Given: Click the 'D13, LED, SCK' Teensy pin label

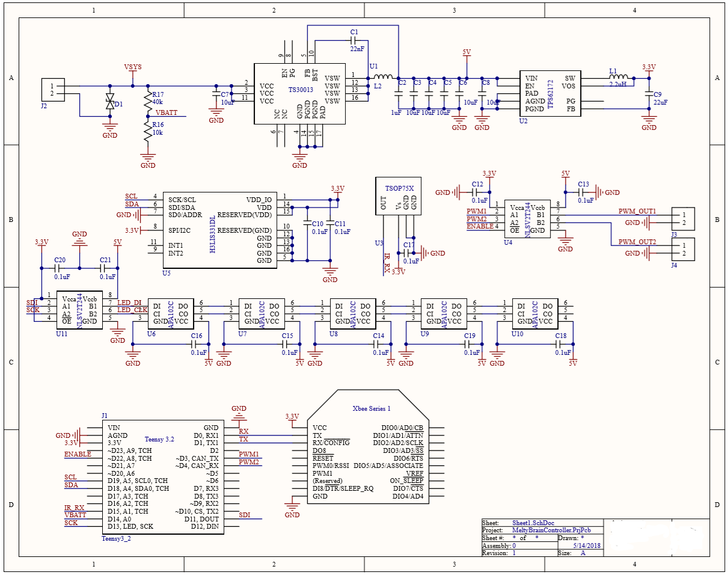Looking at the screenshot, I should click(x=130, y=527).
